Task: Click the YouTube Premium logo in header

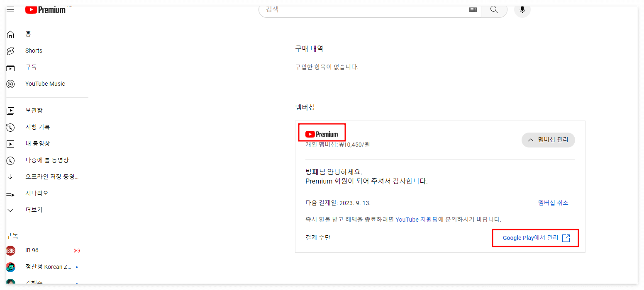Action: 46,10
